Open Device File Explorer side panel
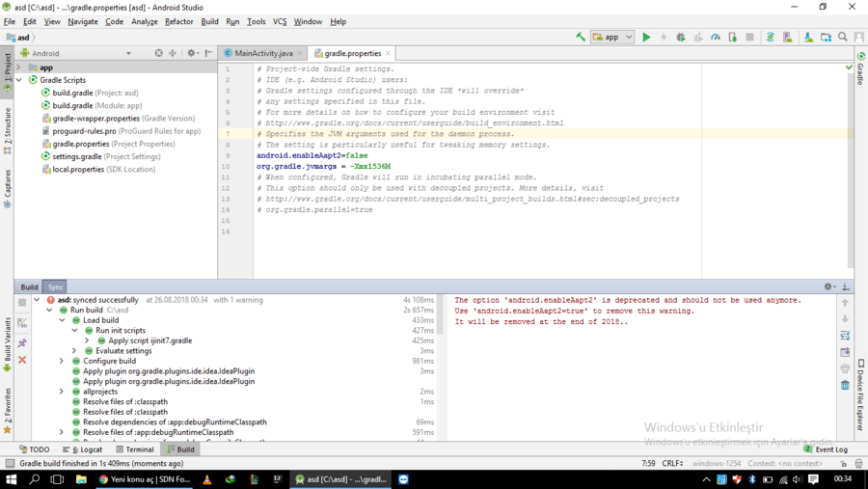This screenshot has width=868, height=489. pyautogui.click(x=861, y=394)
